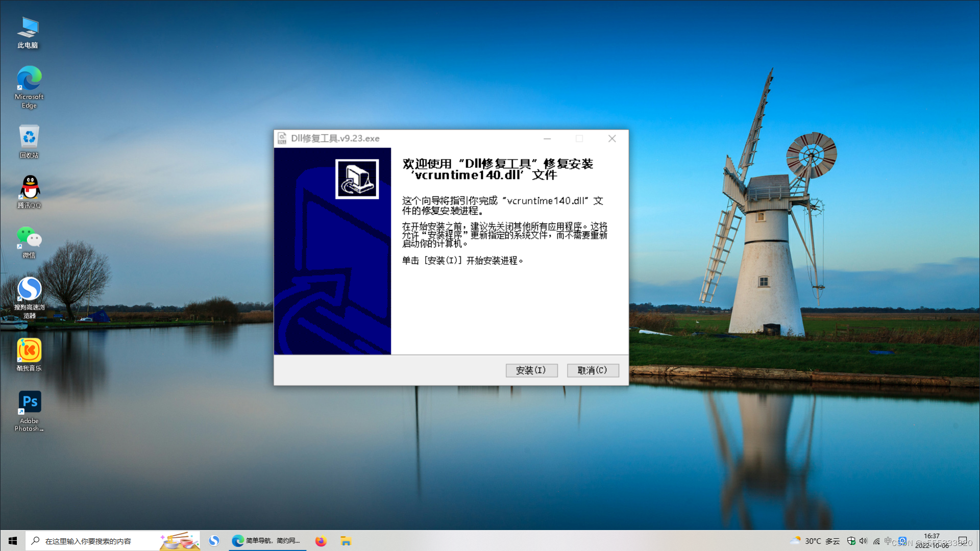Open 搜狗高速浏览器 desktop shortcut
The width and height of the screenshot is (980, 551).
[x=29, y=296]
